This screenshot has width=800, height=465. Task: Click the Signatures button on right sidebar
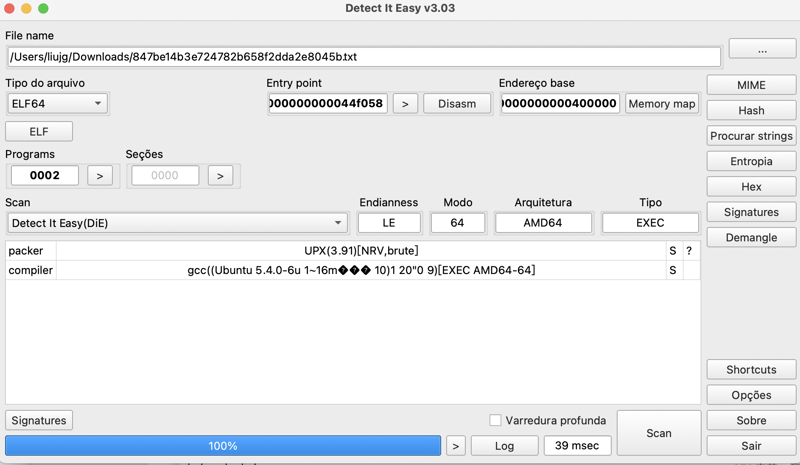(x=751, y=212)
